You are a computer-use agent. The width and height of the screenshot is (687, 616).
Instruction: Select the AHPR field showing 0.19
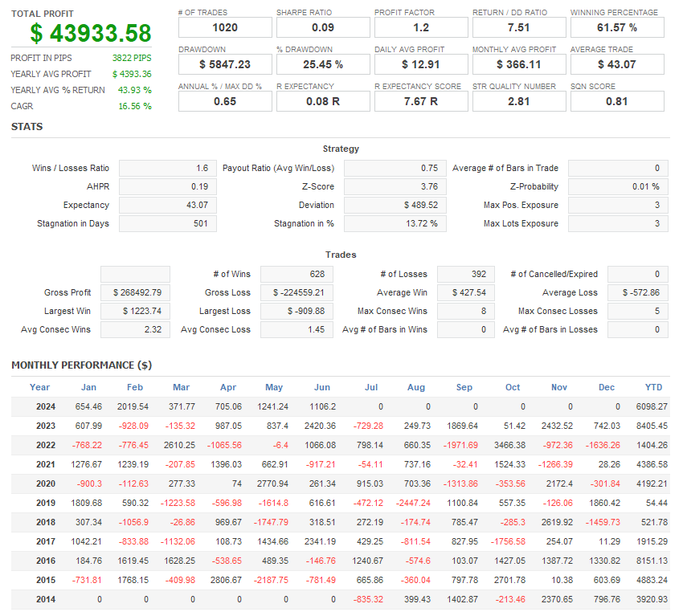click(168, 186)
